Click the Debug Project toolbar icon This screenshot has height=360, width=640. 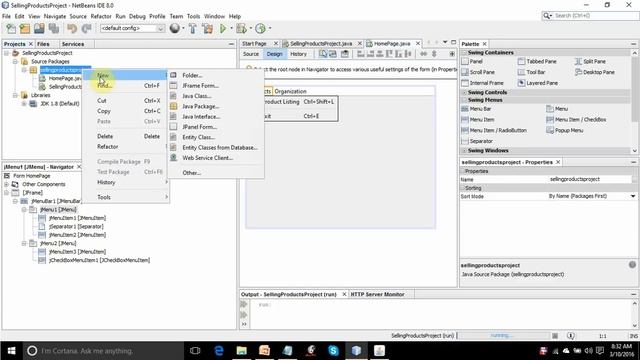click(x=241, y=29)
